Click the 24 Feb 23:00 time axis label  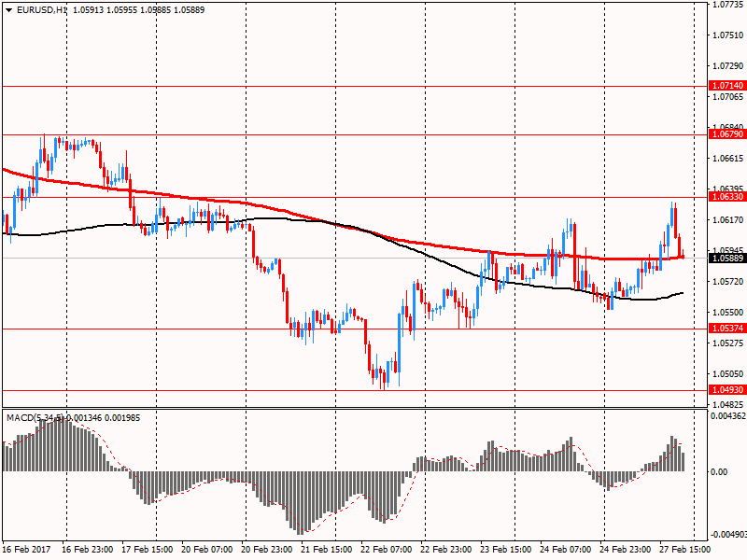point(626,550)
